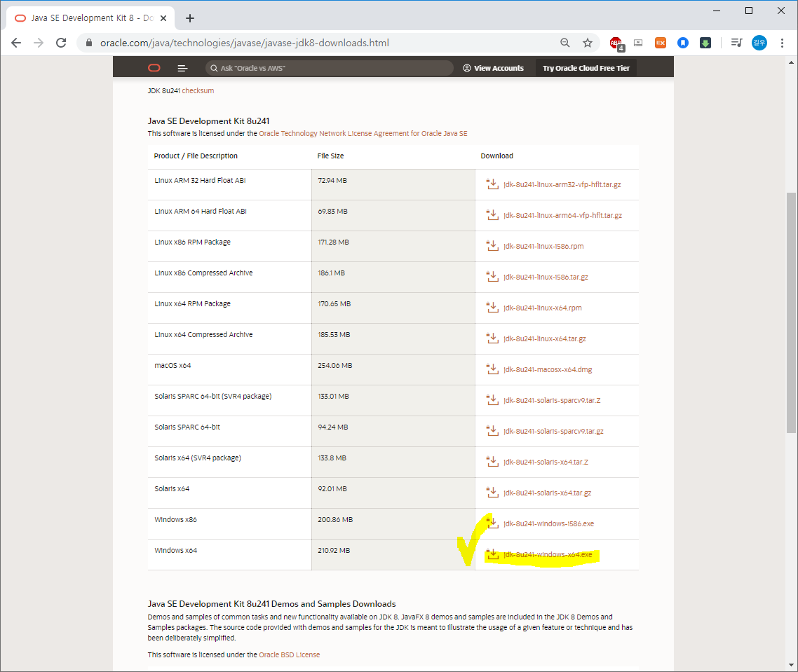Image resolution: width=798 pixels, height=672 pixels.
Task: Open the media control playlist icon
Action: pyautogui.click(x=736, y=43)
